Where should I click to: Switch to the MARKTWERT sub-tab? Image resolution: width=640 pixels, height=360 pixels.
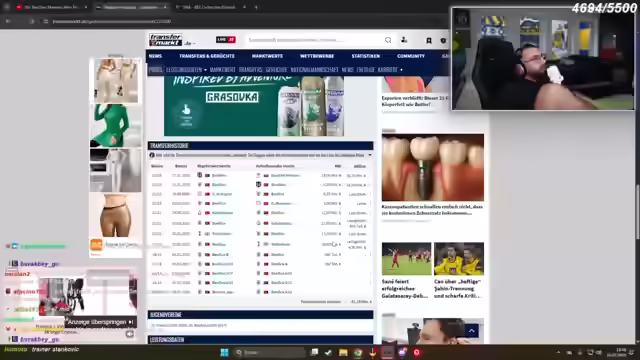point(222,70)
